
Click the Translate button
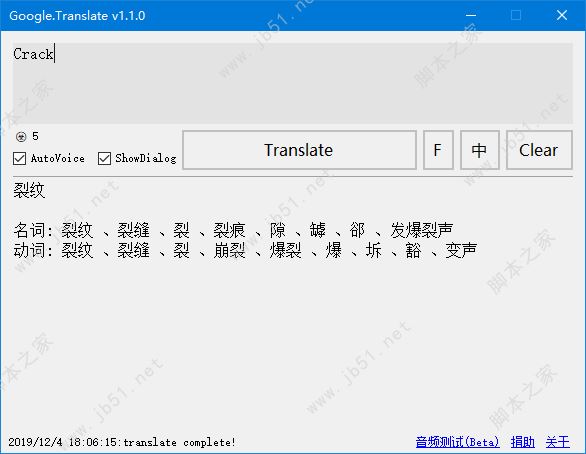(299, 150)
